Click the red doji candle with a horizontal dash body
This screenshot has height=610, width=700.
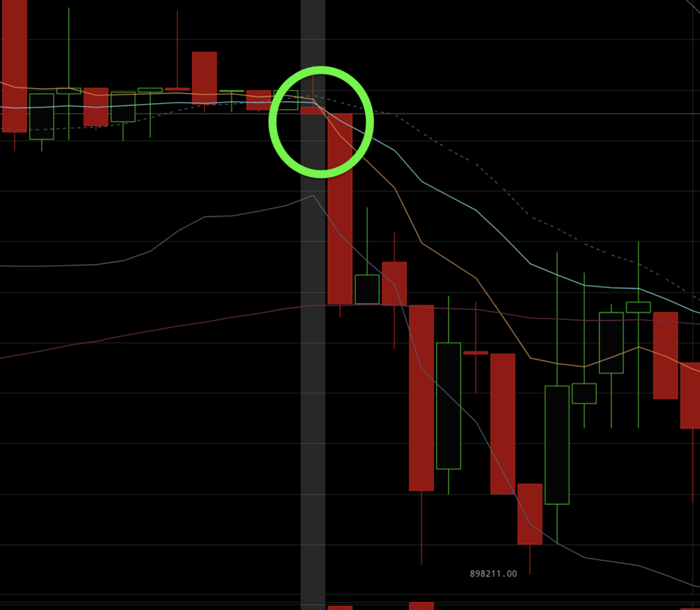pyautogui.click(x=476, y=353)
